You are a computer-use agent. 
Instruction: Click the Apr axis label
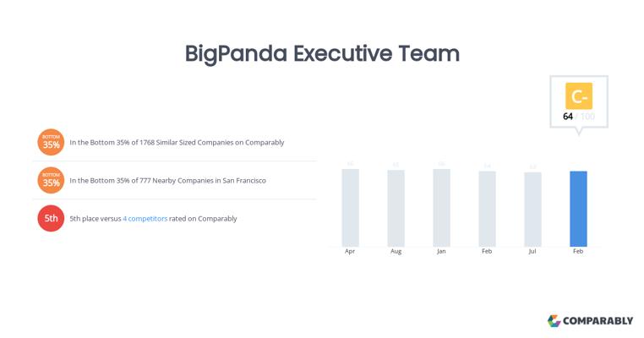click(x=350, y=252)
